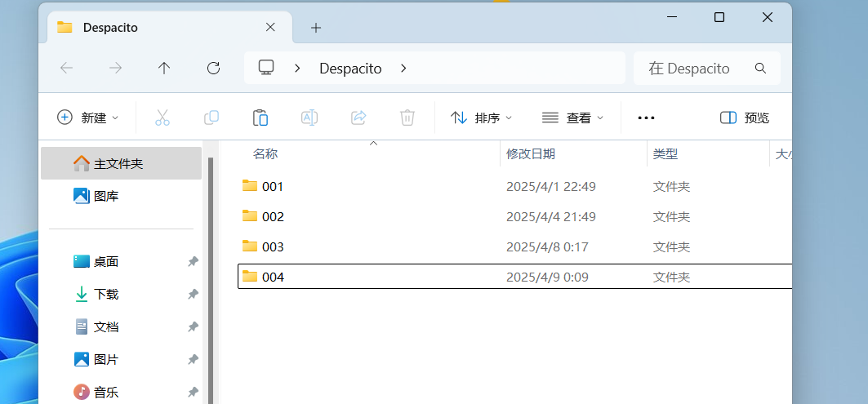Unpin 下载 using its pin icon

pyautogui.click(x=193, y=295)
